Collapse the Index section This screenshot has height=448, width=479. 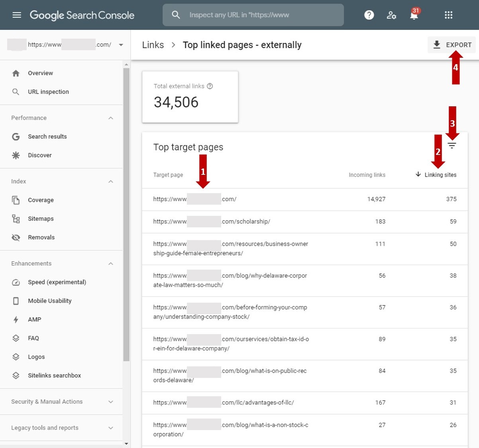(x=111, y=182)
